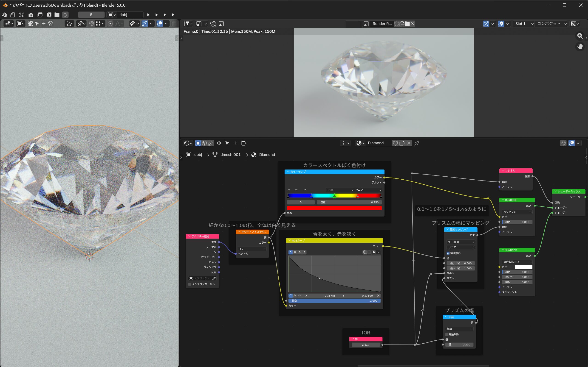Toggle 範囲制限 checkbox in Map Range node
This screenshot has height=367, width=588.
[448, 253]
